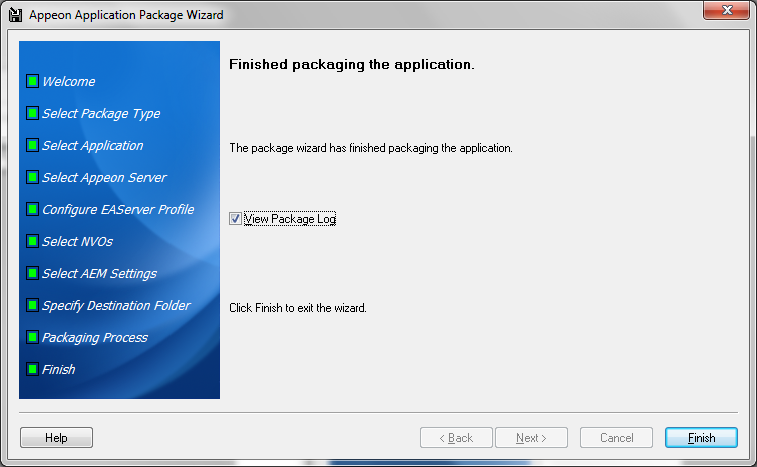
Task: Click the green Finish step icon
Action: click(x=32, y=369)
